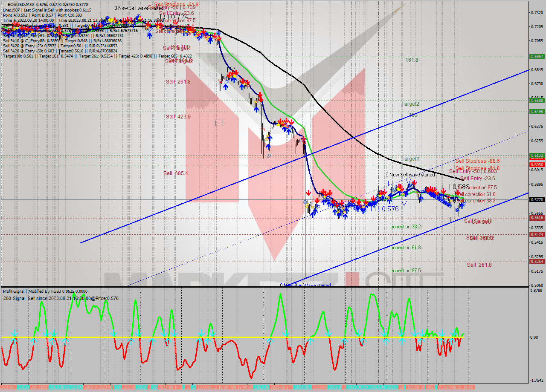Click the red 0.6056 price tag
Screen dimensions: 546x392
pyautogui.click(x=536, y=164)
